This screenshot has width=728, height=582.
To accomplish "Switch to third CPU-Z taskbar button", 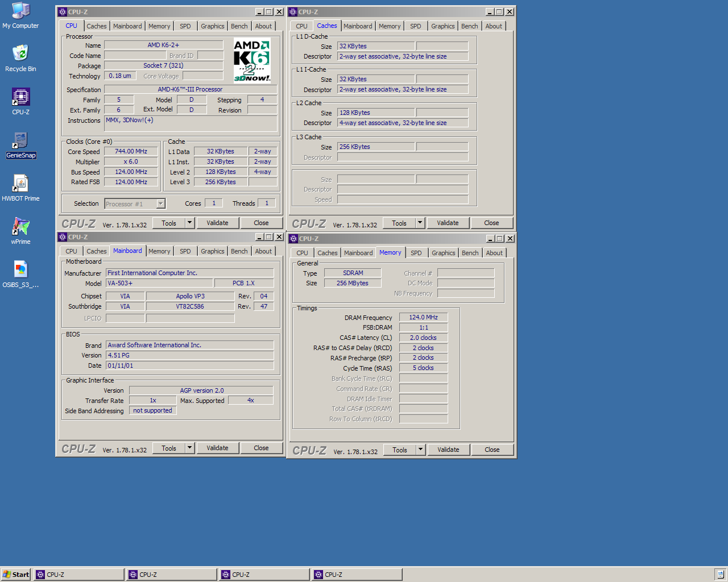I will pyautogui.click(x=264, y=575).
